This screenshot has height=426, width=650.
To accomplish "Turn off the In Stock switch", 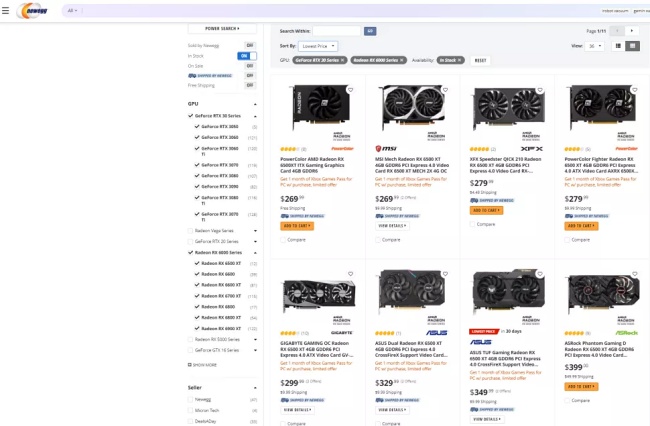I will point(247,56).
